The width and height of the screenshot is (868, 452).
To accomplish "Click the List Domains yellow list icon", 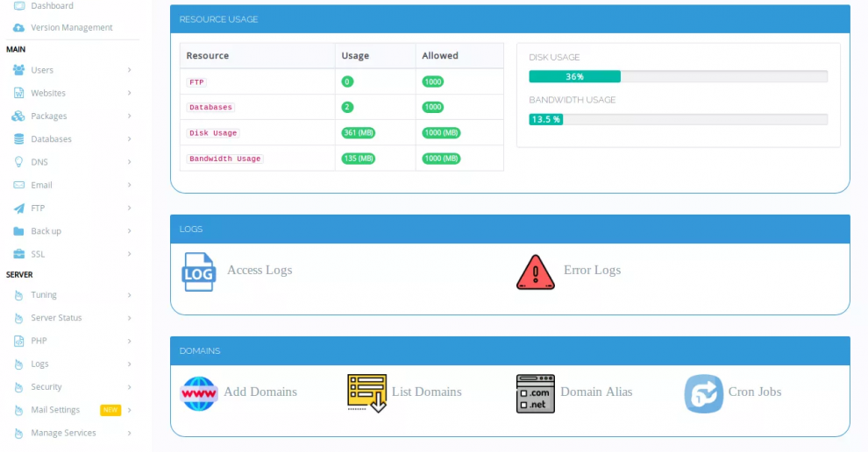I will coord(366,393).
